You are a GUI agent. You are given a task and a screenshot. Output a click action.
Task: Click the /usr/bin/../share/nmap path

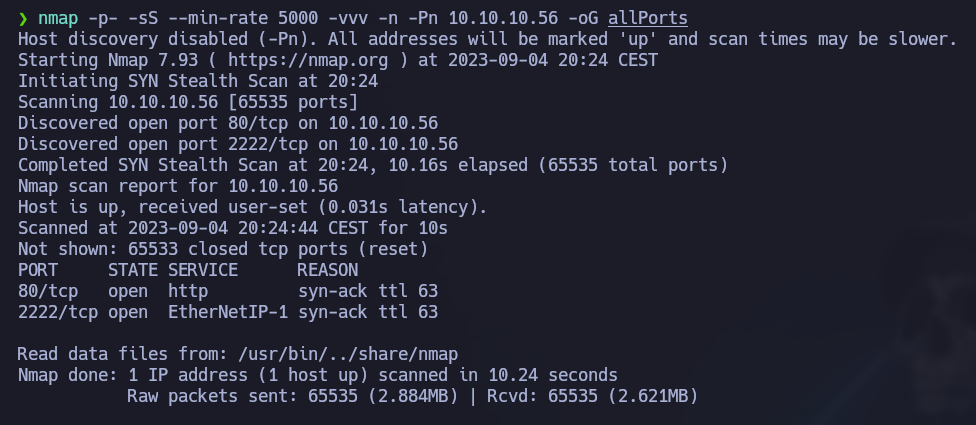[348, 354]
